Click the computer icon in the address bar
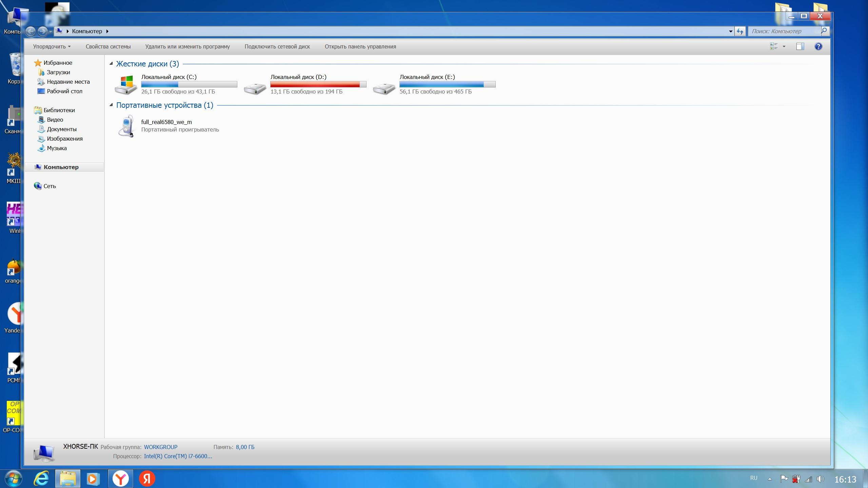 59,31
